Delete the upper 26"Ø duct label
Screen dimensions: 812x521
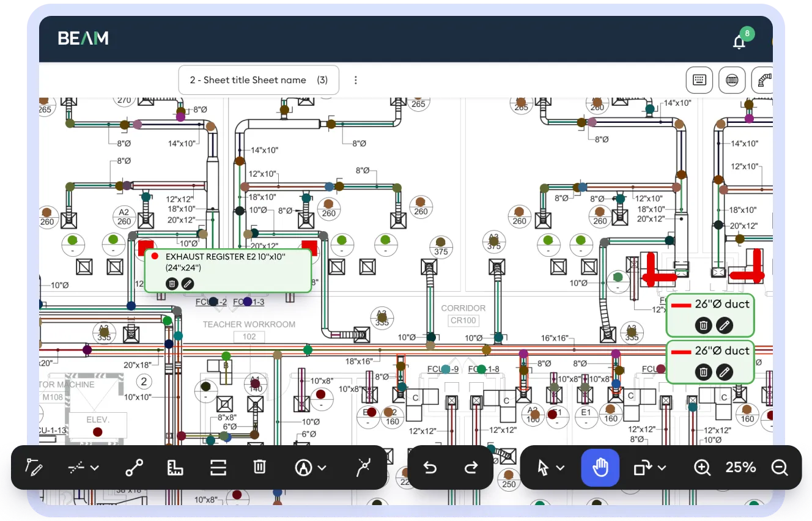tap(704, 325)
